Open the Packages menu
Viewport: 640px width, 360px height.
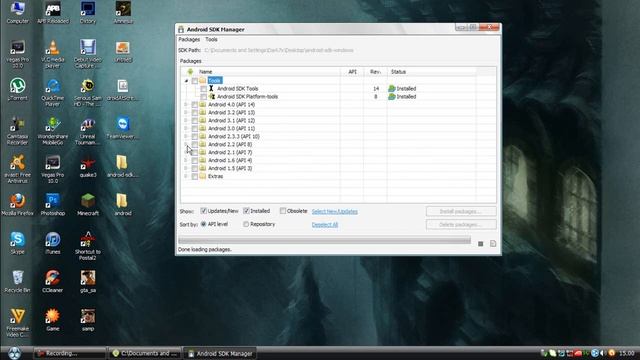[189, 40]
